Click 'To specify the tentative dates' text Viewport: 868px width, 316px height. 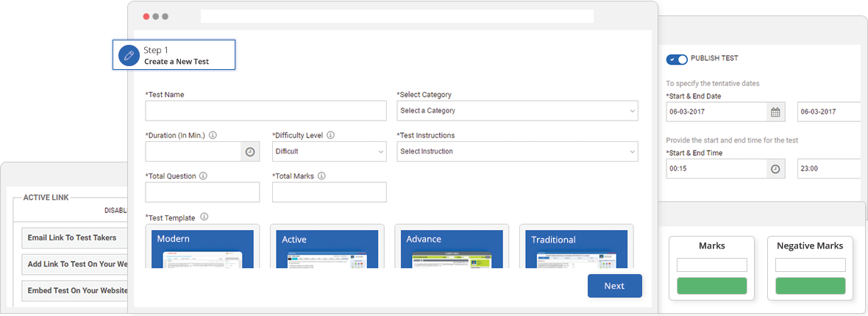click(713, 84)
